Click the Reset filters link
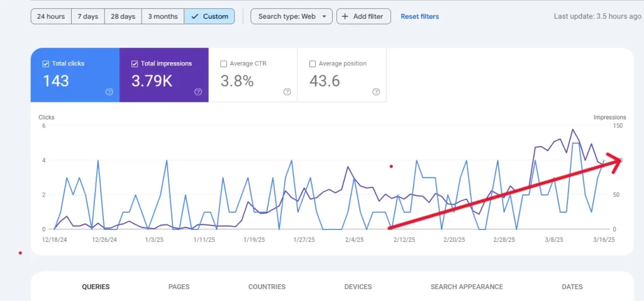 coord(419,16)
